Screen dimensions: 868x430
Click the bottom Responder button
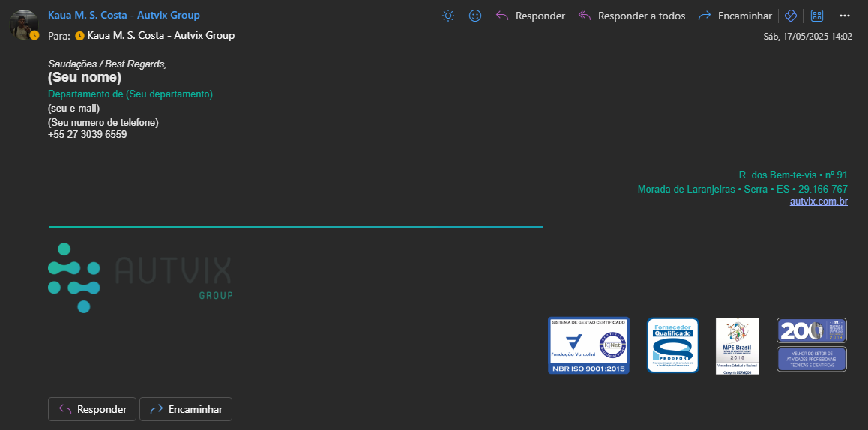point(92,409)
